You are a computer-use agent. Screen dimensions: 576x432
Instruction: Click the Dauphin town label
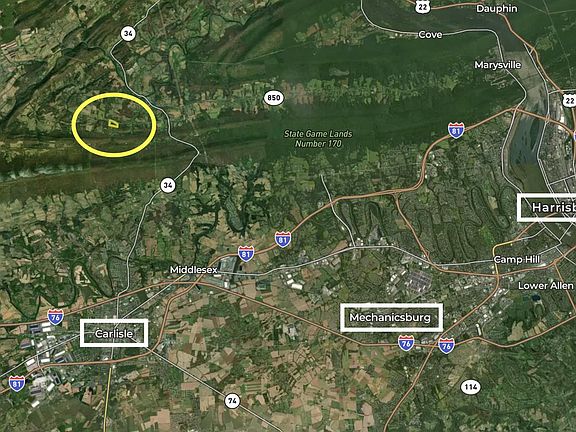497,8
